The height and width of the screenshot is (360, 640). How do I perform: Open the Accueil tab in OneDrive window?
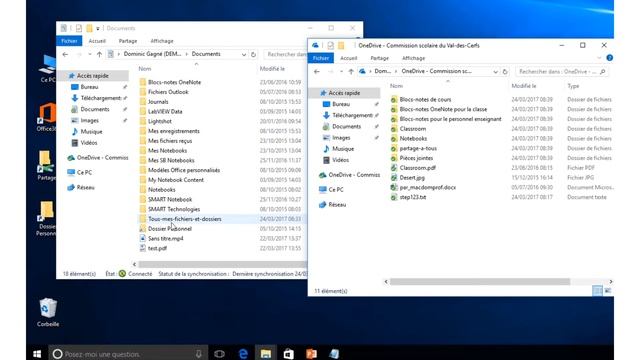(349, 58)
